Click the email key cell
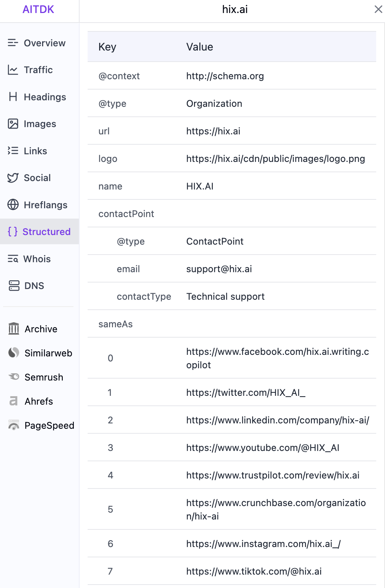Screen dimensions: 385x588 128,269
